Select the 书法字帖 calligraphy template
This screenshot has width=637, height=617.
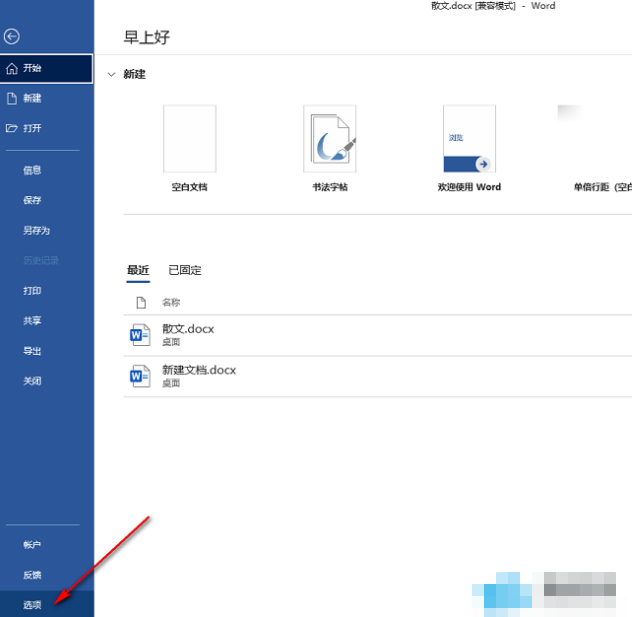pyautogui.click(x=329, y=139)
